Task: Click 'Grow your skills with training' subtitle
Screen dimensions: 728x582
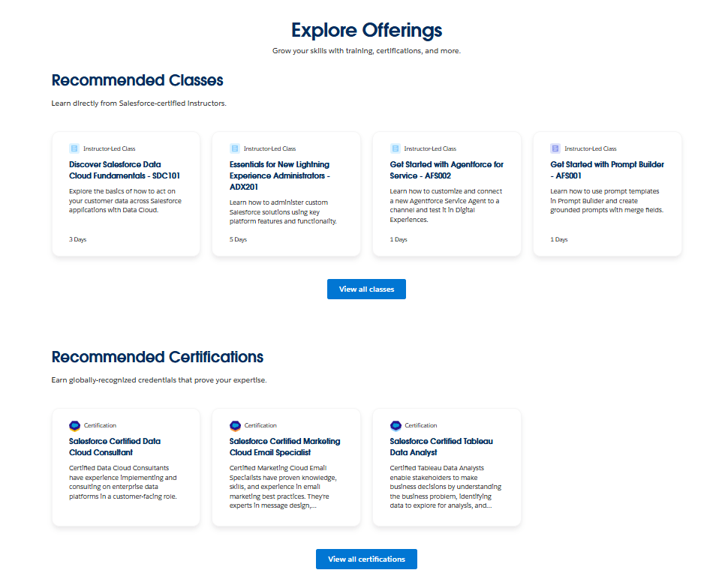Action: tap(366, 51)
